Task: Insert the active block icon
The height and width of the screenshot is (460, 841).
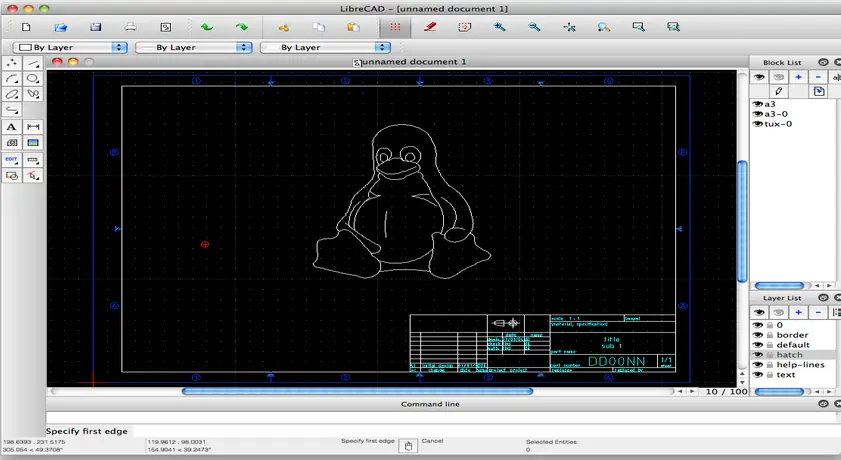Action: (818, 91)
